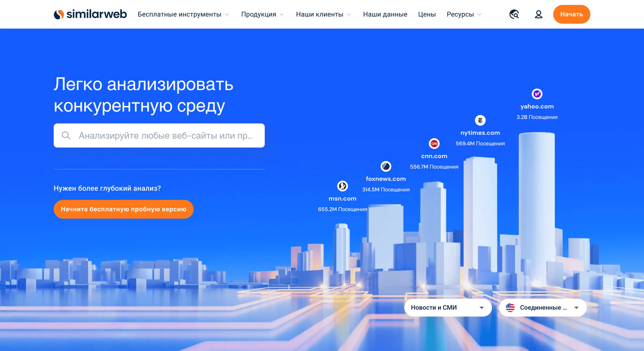Image resolution: width=644 pixels, height=351 pixels.
Task: Open the language globe search icon
Action: (514, 14)
